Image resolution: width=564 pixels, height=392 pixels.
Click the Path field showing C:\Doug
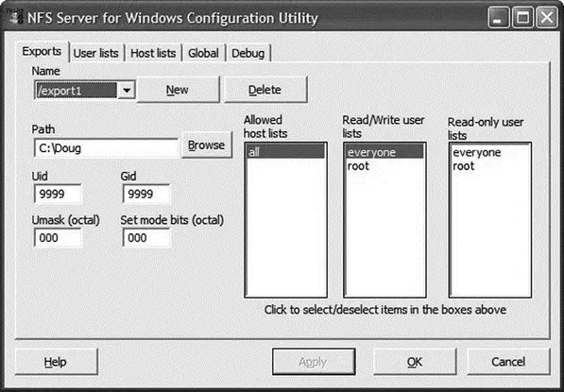[106, 148]
